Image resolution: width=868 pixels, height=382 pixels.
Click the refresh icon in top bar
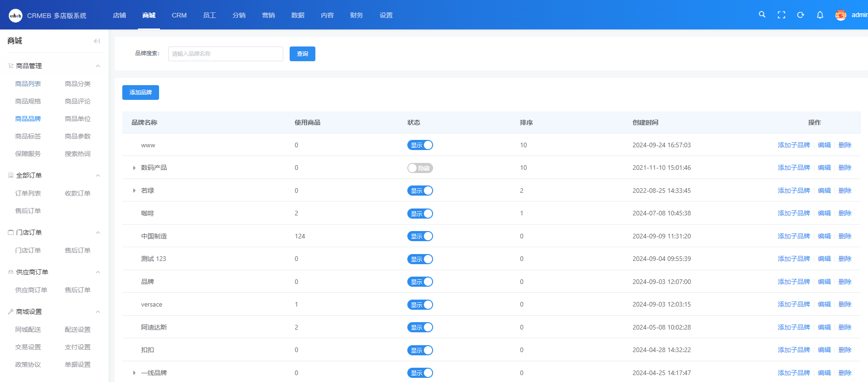coord(800,15)
